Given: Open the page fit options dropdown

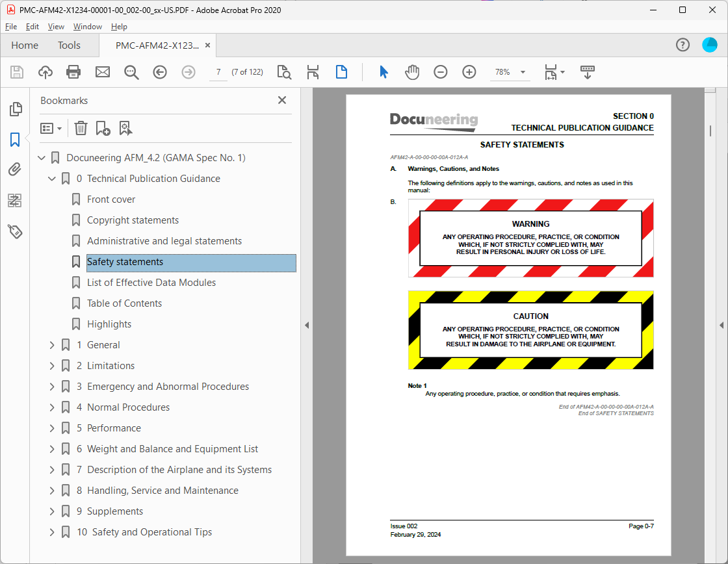Looking at the screenshot, I should coord(554,72).
